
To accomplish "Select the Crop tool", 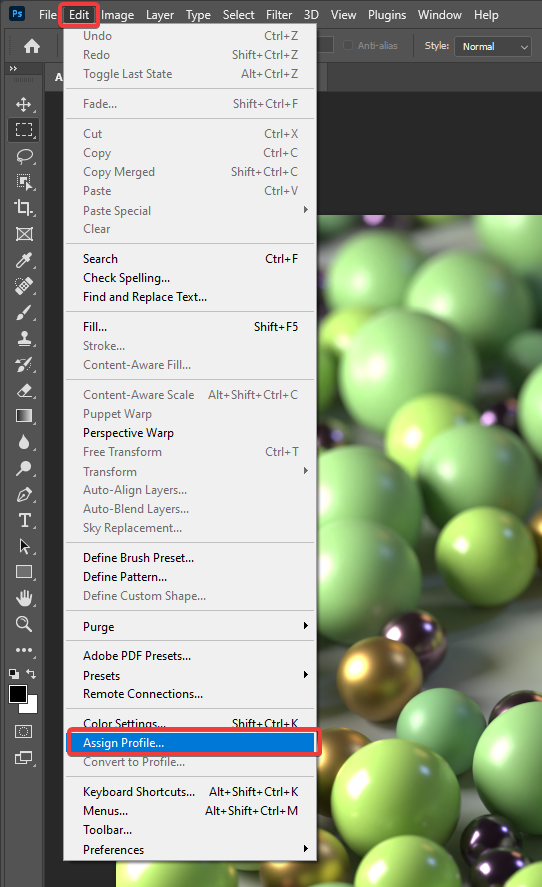I will click(x=23, y=208).
